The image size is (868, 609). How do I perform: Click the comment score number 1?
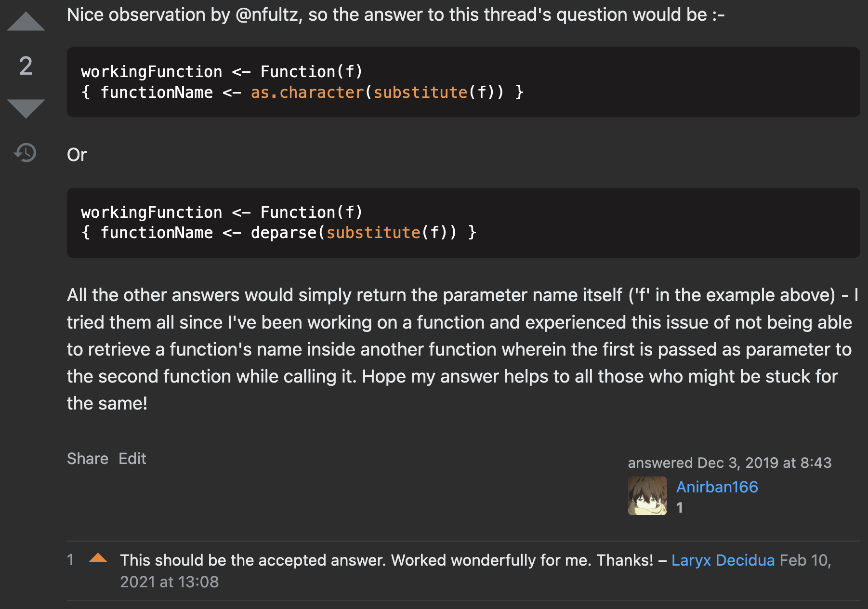tap(70, 560)
